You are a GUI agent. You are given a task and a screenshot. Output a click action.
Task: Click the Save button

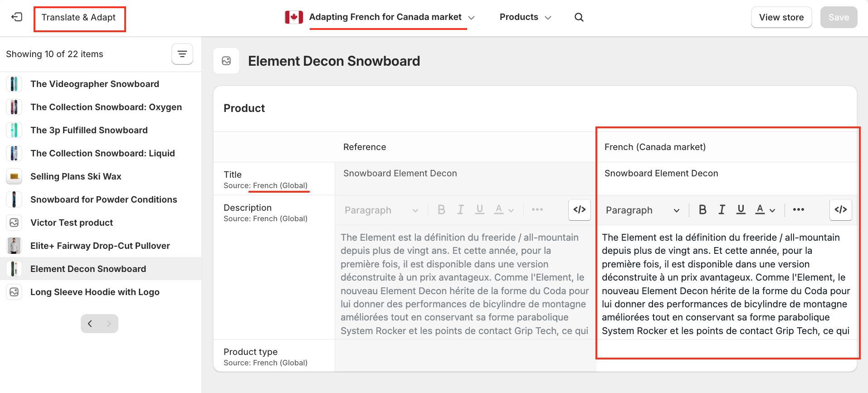pyautogui.click(x=839, y=17)
